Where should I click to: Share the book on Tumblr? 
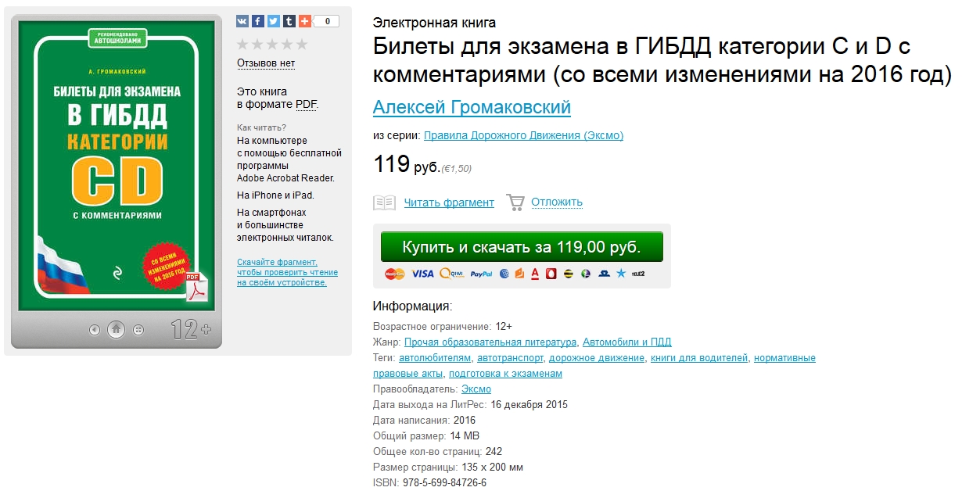tap(289, 20)
